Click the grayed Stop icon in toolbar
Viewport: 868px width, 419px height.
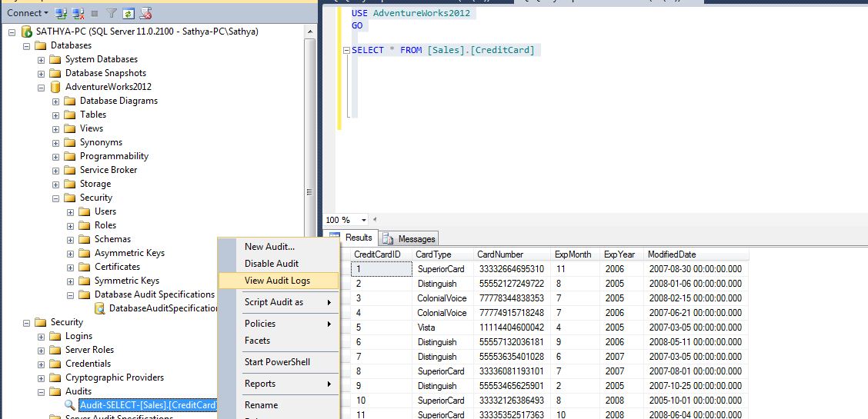coord(94,13)
